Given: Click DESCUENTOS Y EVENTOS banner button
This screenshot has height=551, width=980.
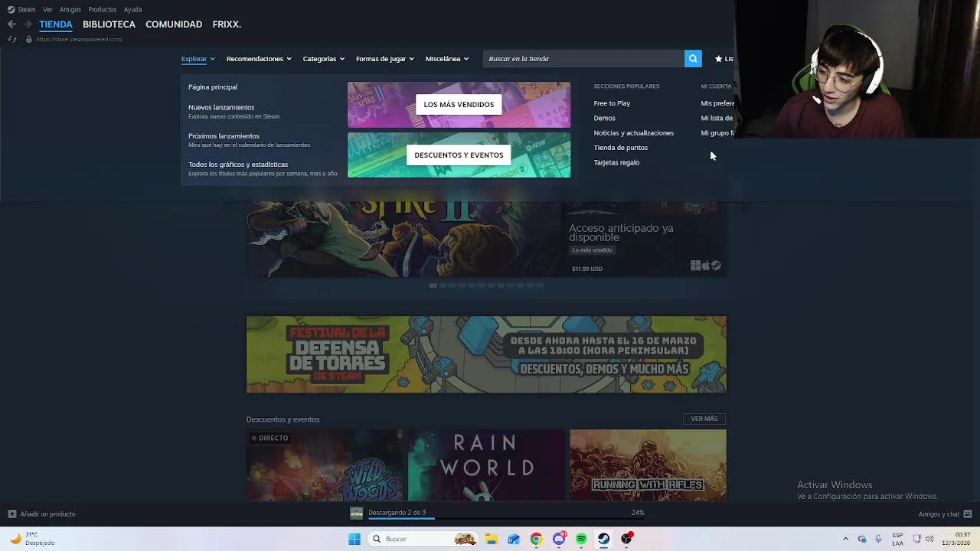Looking at the screenshot, I should 459,155.
